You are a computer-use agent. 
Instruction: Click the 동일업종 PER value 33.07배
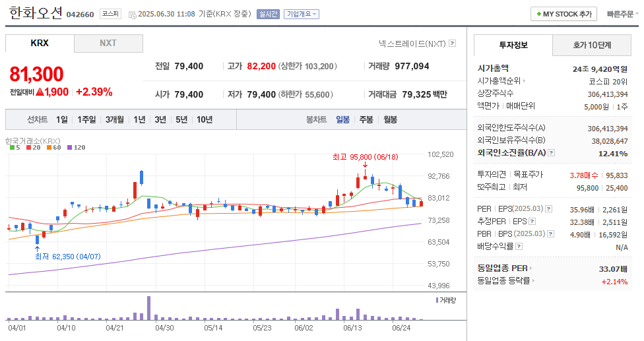[613, 269]
